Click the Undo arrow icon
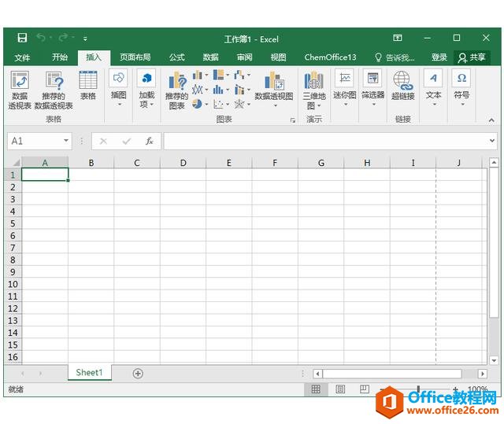The width and height of the screenshot is (504, 424). click(x=41, y=38)
